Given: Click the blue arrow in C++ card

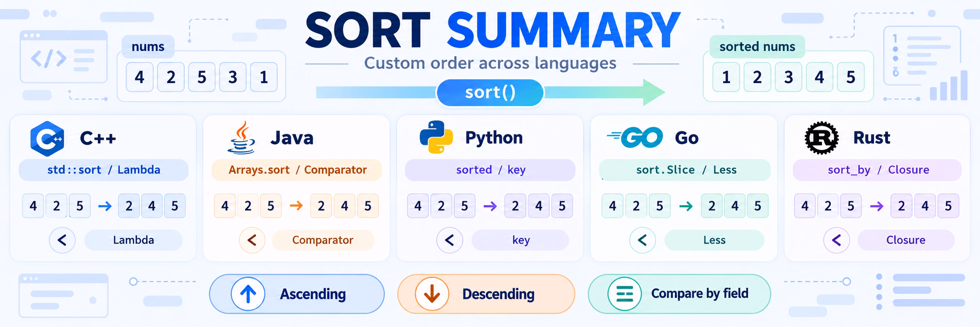Looking at the screenshot, I should pos(105,206).
